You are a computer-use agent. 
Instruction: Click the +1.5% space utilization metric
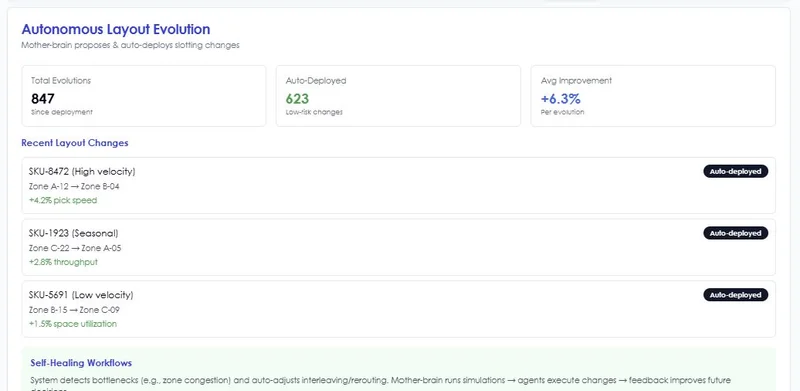[73, 324]
